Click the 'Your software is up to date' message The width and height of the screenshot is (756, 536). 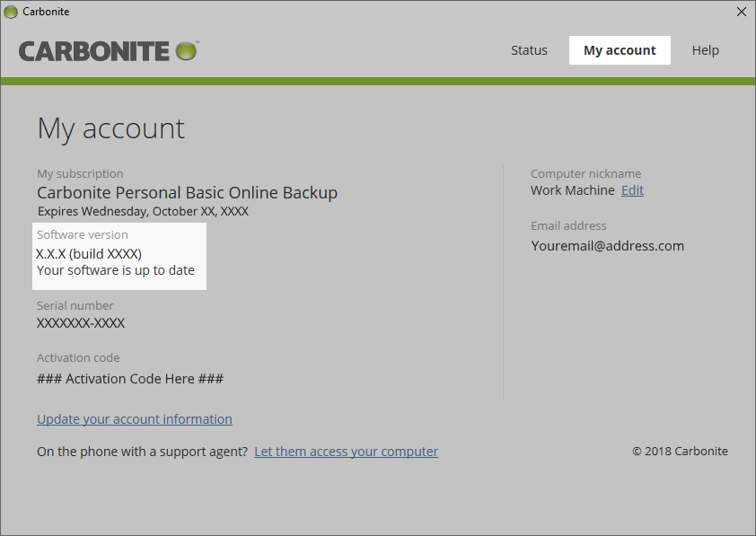pyautogui.click(x=116, y=270)
